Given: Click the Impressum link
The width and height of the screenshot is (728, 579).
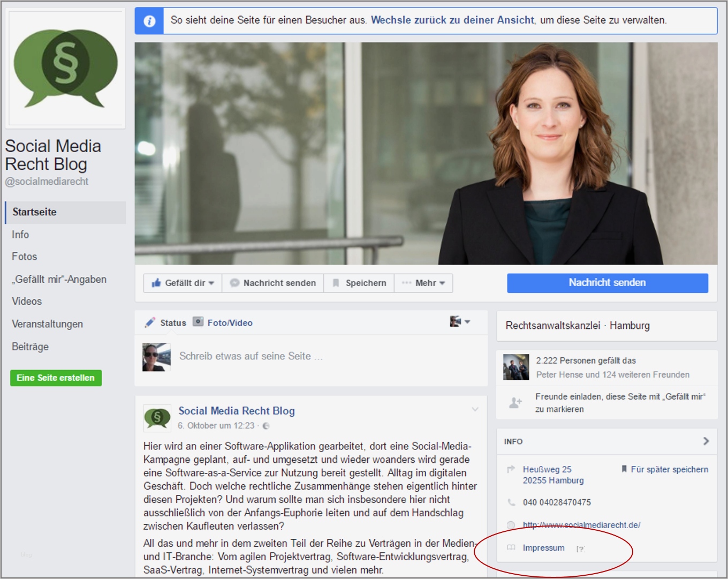Looking at the screenshot, I should [543, 547].
